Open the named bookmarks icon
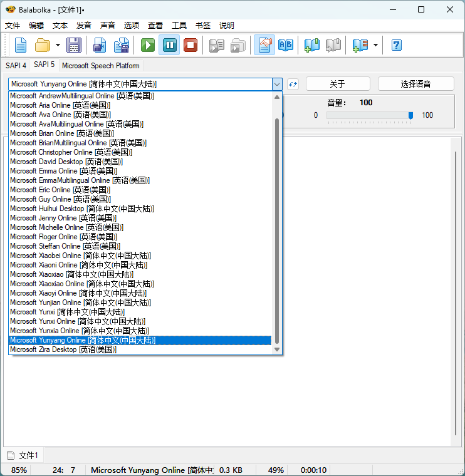Viewport: 465px width, 476px height. point(360,45)
